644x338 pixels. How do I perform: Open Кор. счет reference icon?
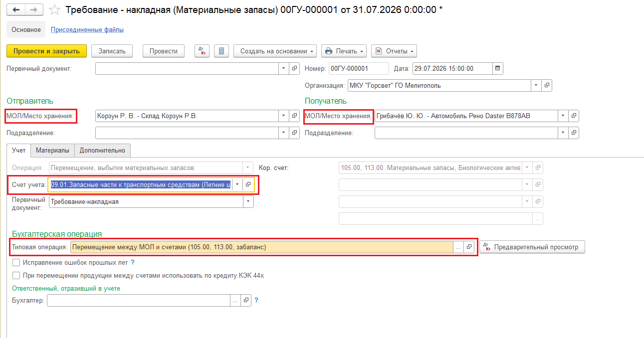(538, 168)
